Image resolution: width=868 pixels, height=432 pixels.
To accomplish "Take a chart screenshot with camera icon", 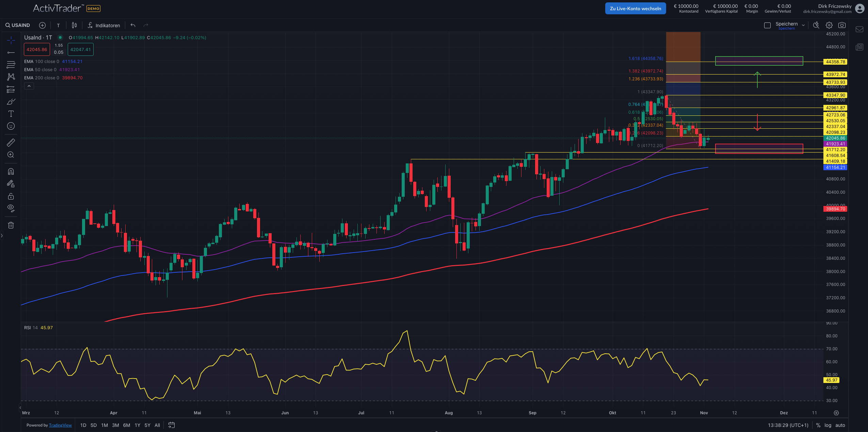I will tap(842, 25).
